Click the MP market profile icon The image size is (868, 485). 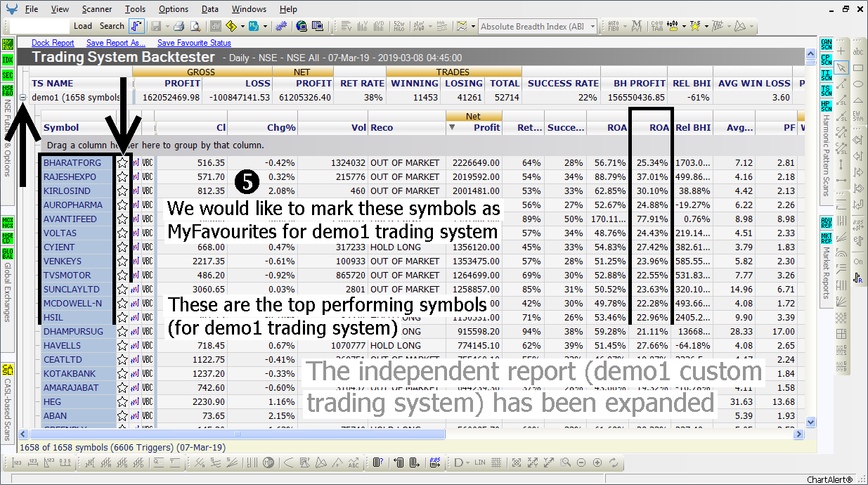268,463
